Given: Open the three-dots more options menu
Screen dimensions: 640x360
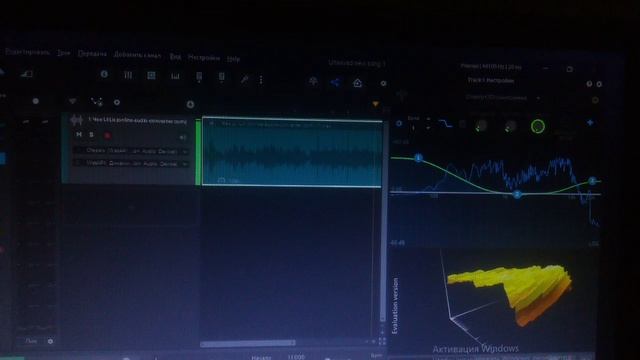Looking at the screenshot, I should [261, 80].
